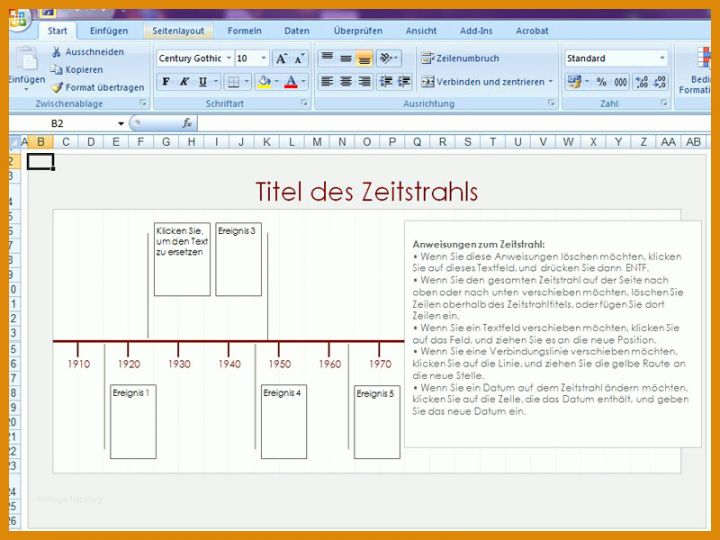Open the Acrobat ribbon tab
The image size is (720, 540).
(532, 31)
